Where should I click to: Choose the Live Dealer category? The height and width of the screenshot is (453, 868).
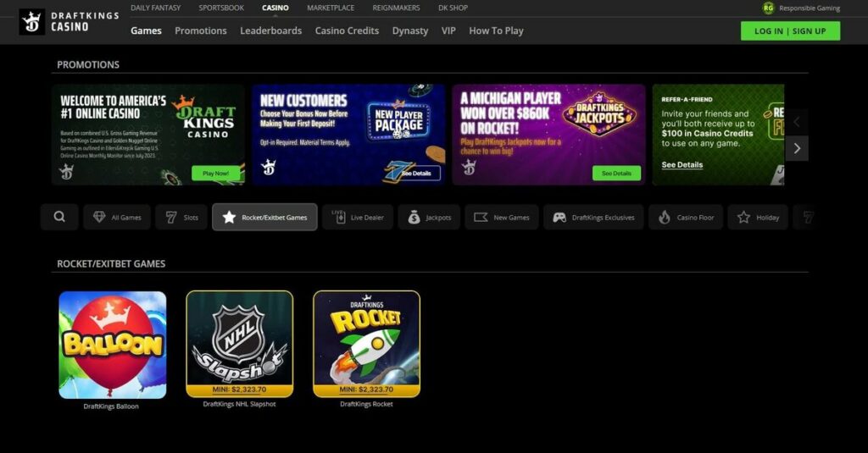tap(358, 217)
